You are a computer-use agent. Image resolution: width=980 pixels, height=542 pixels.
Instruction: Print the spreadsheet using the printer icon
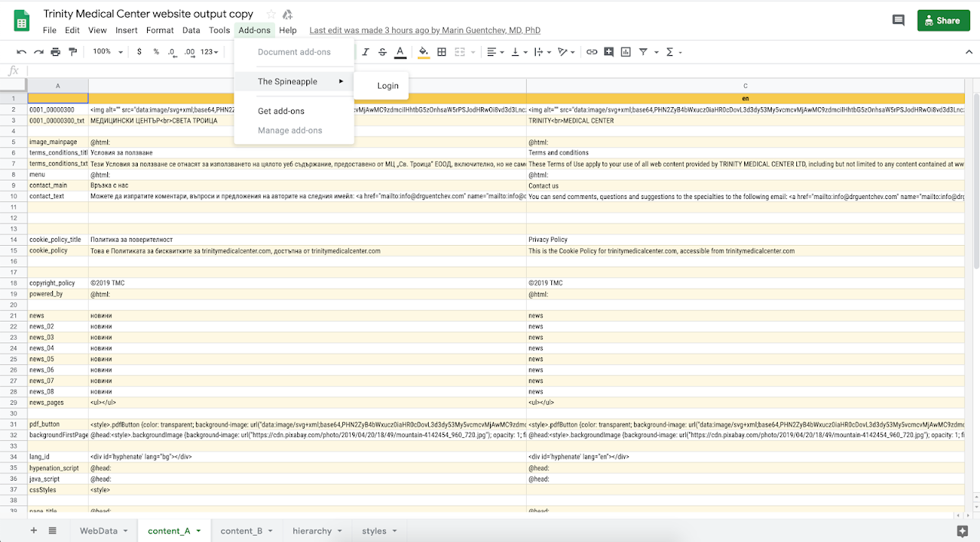(x=55, y=52)
